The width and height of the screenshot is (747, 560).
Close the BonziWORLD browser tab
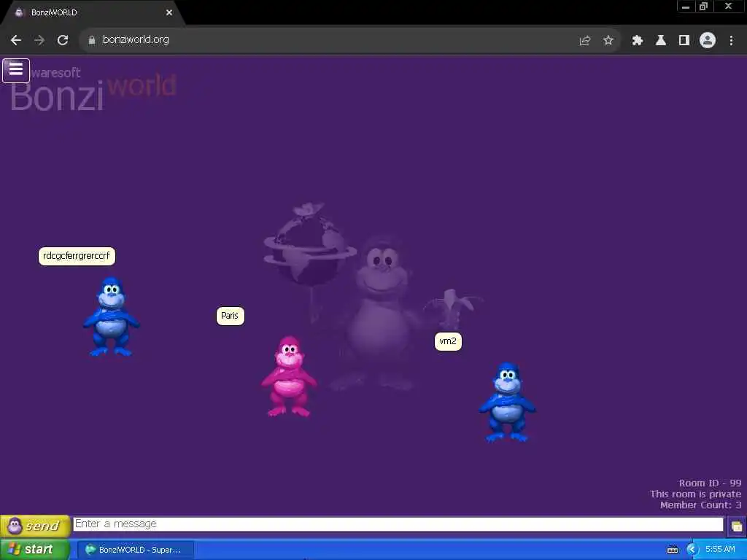point(169,13)
